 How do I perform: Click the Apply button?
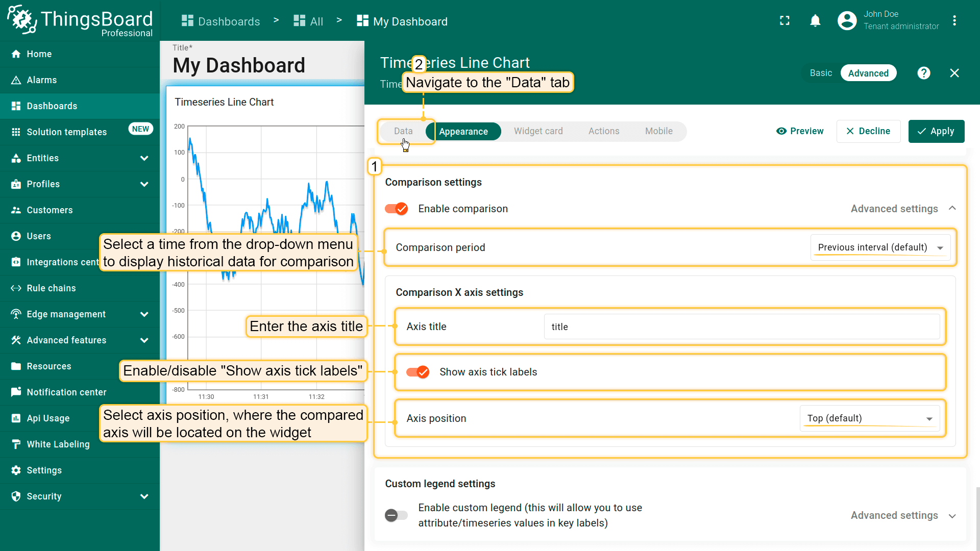tap(936, 131)
